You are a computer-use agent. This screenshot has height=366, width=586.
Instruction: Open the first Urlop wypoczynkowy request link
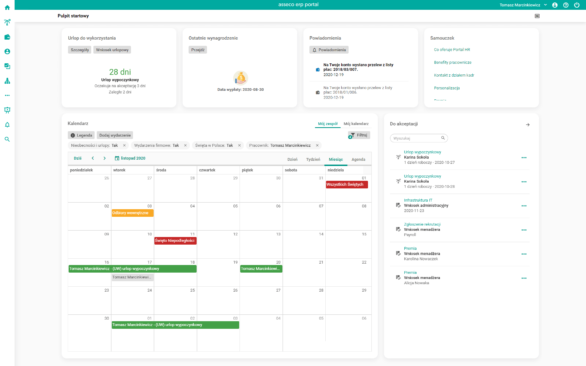pyautogui.click(x=422, y=152)
